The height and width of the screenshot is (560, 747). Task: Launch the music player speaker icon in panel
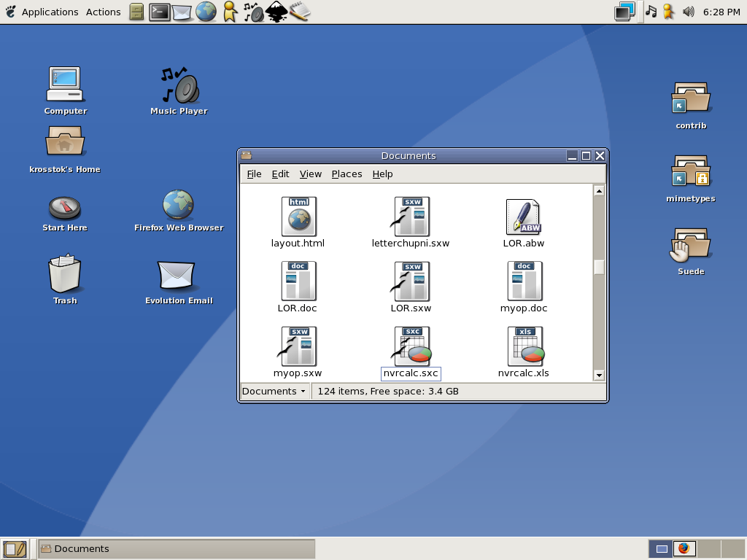click(253, 12)
